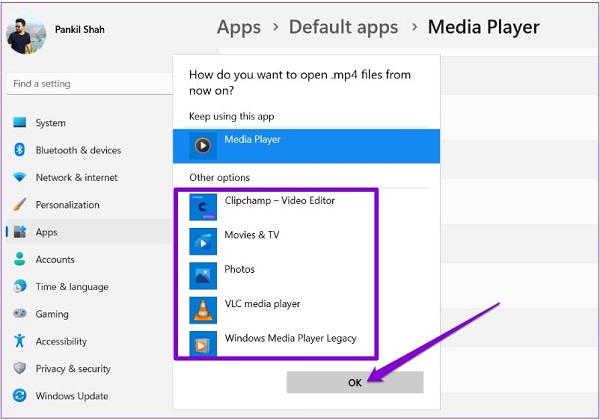
Task: Navigate to Default apps breadcrumb
Action: (x=343, y=27)
